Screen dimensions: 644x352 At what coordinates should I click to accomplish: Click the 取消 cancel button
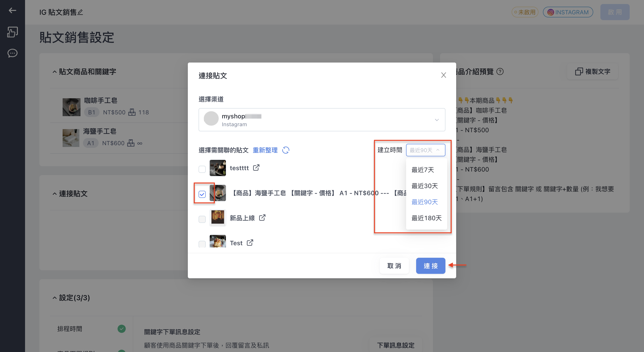(x=394, y=266)
